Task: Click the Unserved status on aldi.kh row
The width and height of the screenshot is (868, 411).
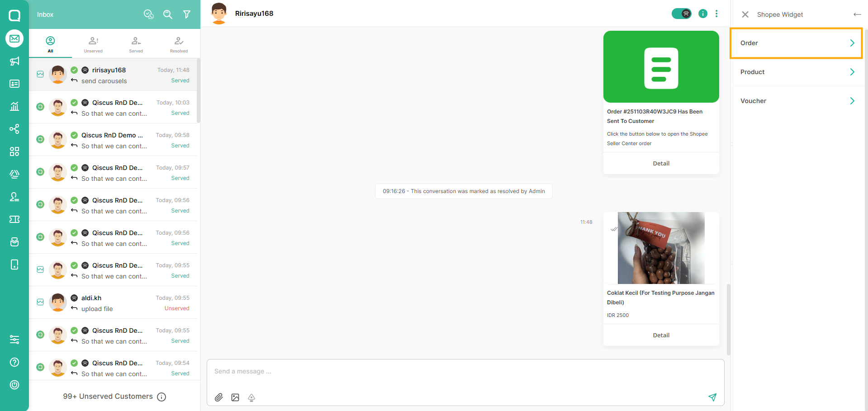Action: pyautogui.click(x=177, y=308)
